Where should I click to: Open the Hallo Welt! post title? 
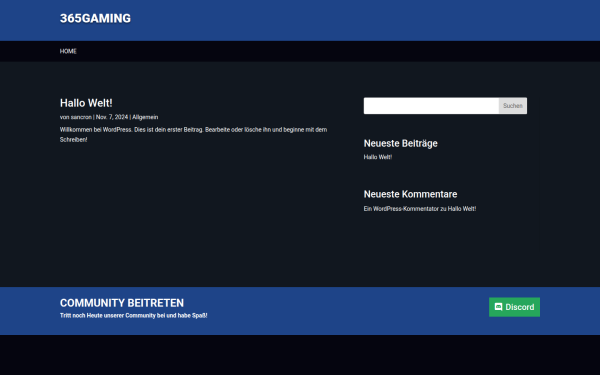click(x=86, y=103)
